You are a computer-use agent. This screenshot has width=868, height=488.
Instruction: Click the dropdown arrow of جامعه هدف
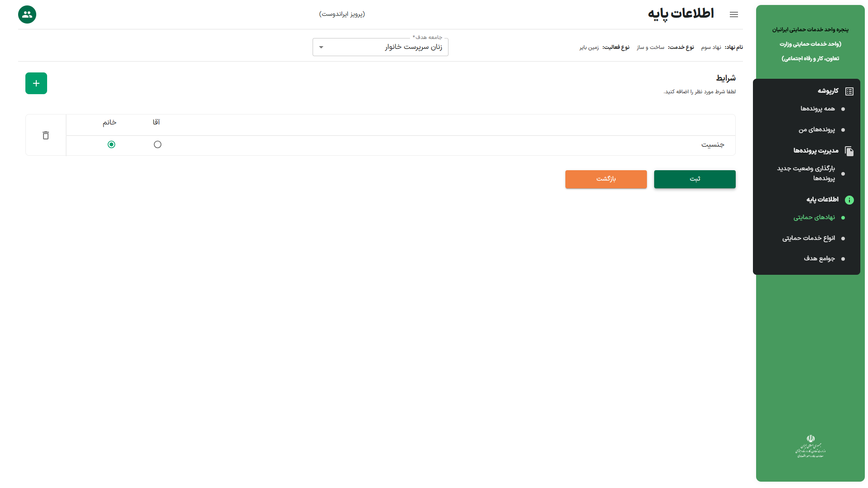tap(321, 47)
